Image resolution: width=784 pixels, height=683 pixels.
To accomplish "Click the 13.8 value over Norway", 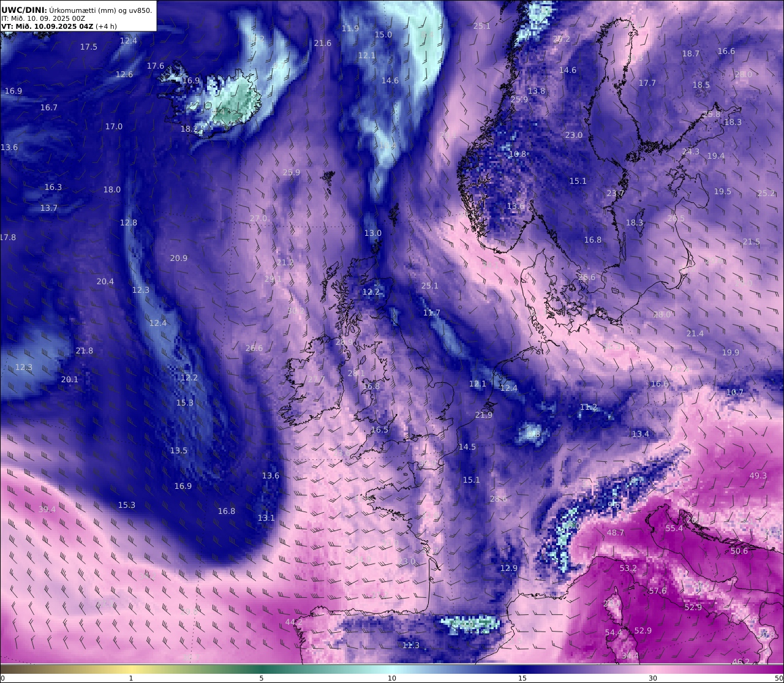I will pyautogui.click(x=537, y=91).
